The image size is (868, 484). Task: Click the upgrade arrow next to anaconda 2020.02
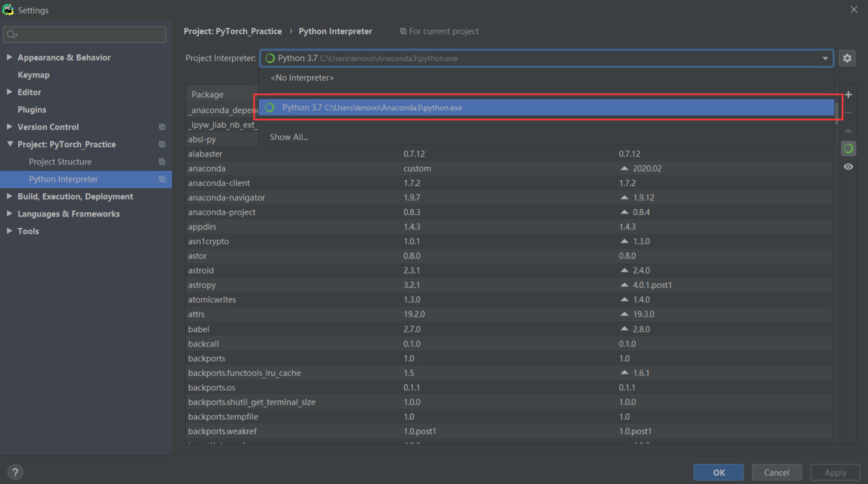point(624,169)
